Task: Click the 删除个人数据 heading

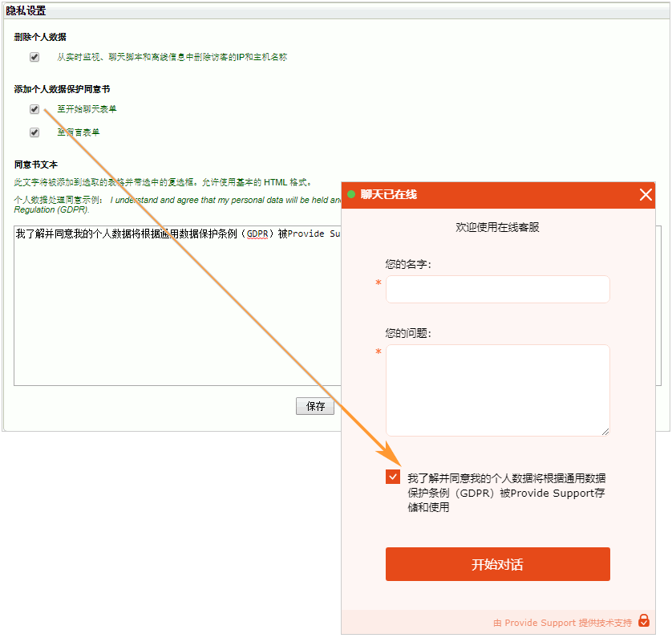Action: click(x=40, y=37)
